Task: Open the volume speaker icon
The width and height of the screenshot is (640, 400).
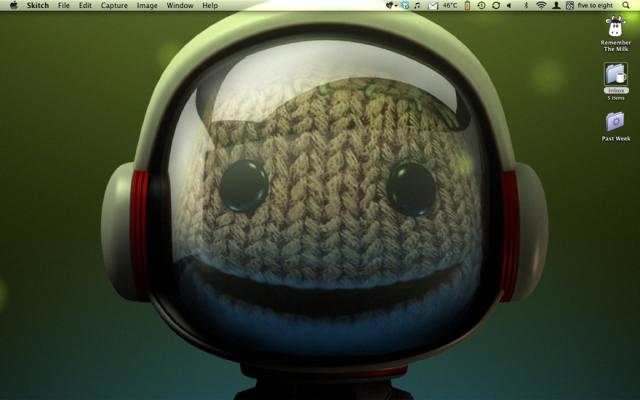Action: tap(509, 5)
